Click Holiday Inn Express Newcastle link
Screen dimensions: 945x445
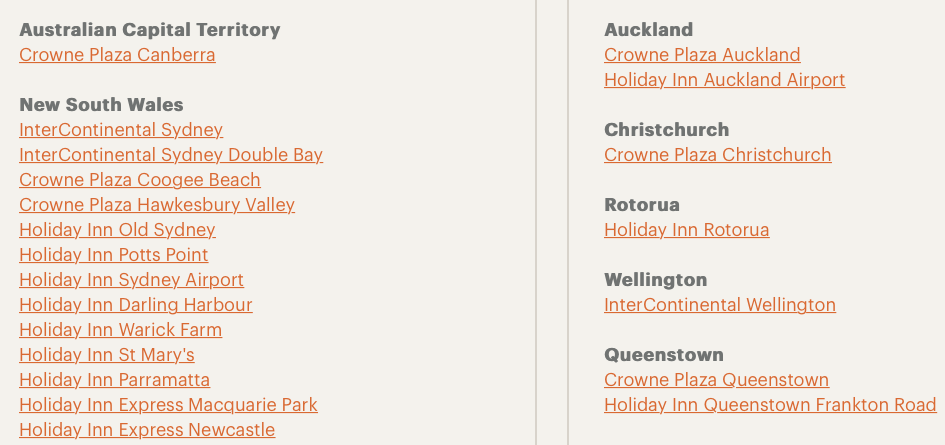tap(147, 430)
